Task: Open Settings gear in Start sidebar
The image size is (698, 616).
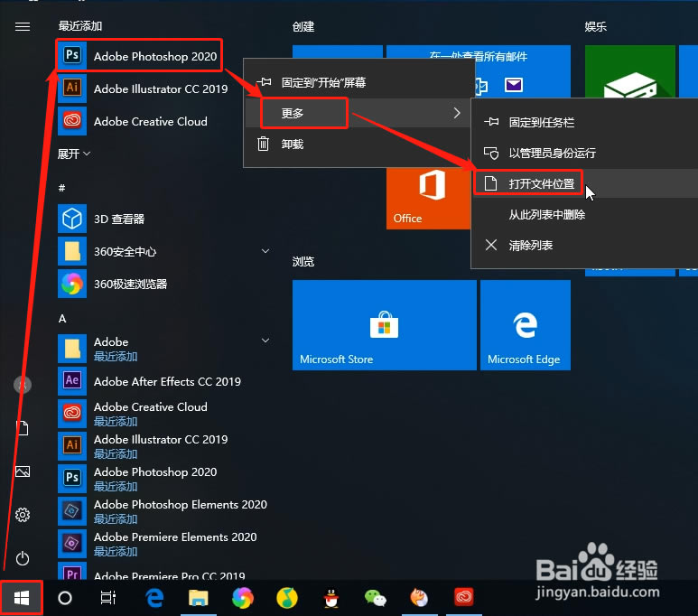Action: (x=23, y=515)
